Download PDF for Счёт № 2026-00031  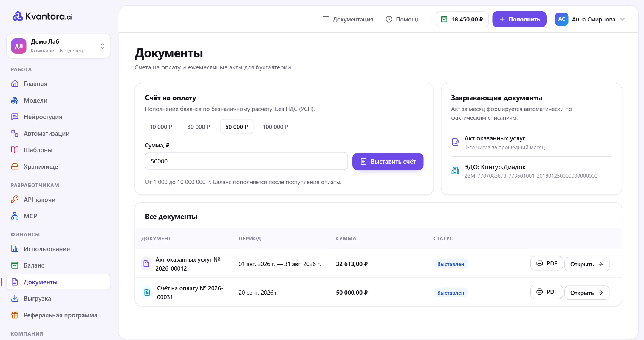547,292
